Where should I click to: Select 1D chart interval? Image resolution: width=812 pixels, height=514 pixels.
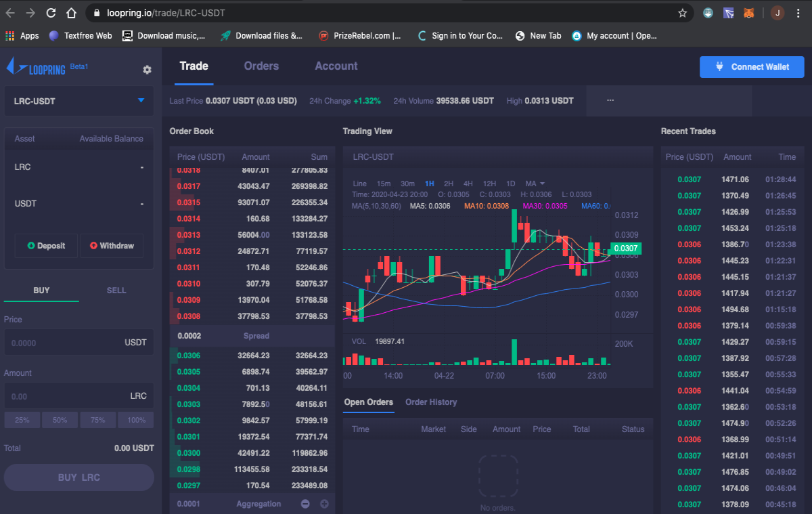(x=511, y=184)
